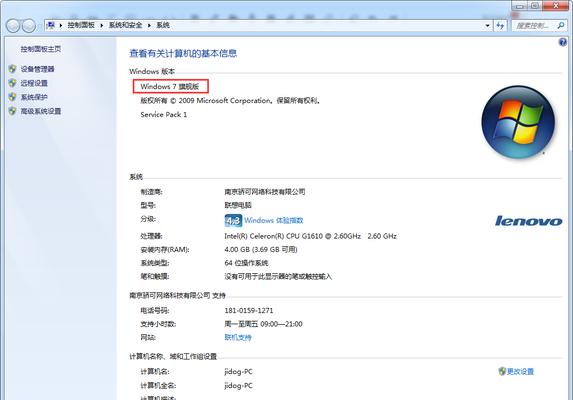The width and height of the screenshot is (573, 400).
Task: Open 高级系统设置 in the sidebar
Action: (41, 111)
